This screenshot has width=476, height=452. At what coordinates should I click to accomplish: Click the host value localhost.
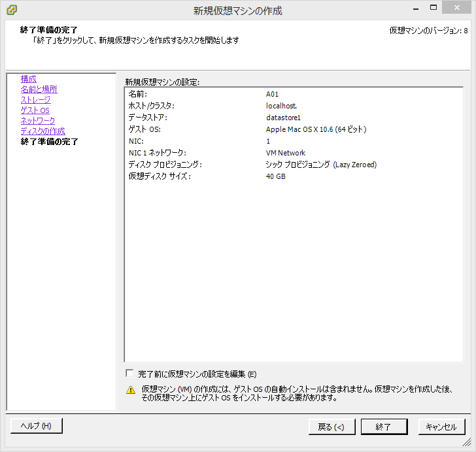pyautogui.click(x=281, y=106)
